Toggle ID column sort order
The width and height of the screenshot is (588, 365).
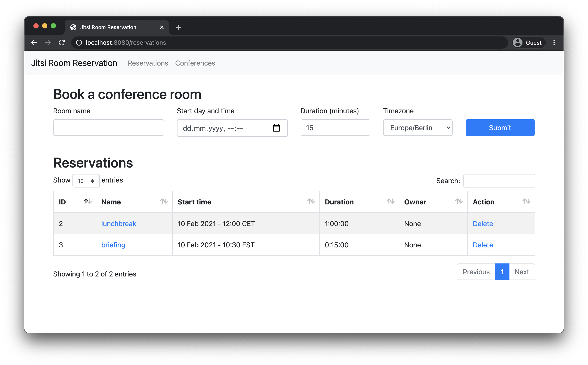tap(87, 201)
